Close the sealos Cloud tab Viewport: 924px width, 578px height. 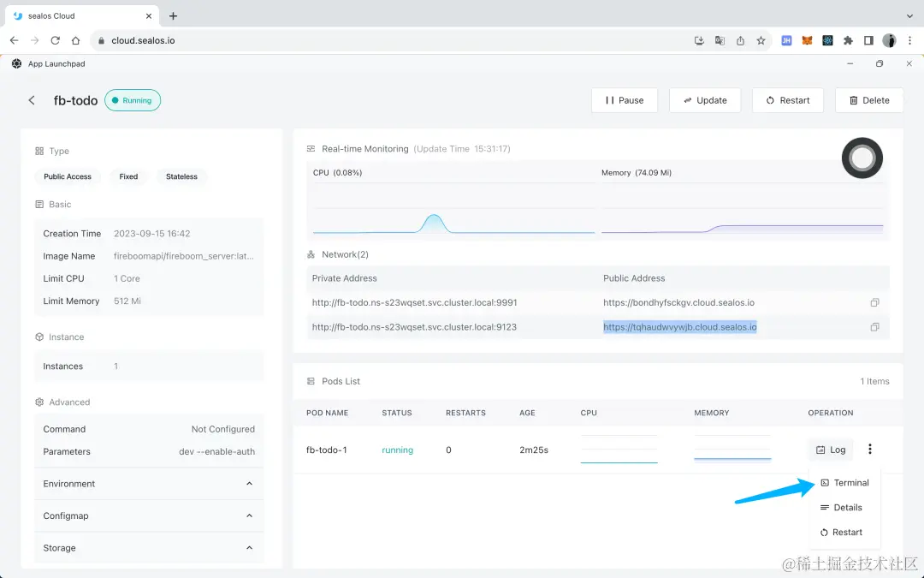coord(149,16)
